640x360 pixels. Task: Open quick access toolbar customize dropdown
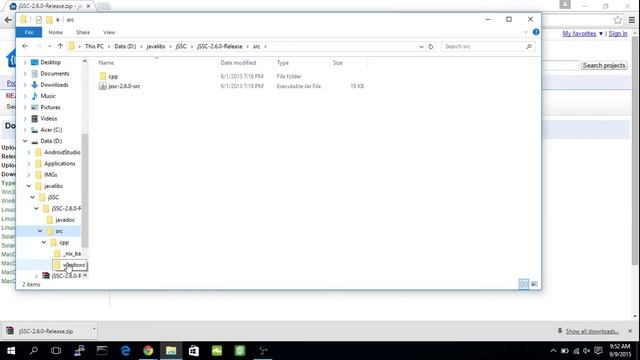coord(58,20)
